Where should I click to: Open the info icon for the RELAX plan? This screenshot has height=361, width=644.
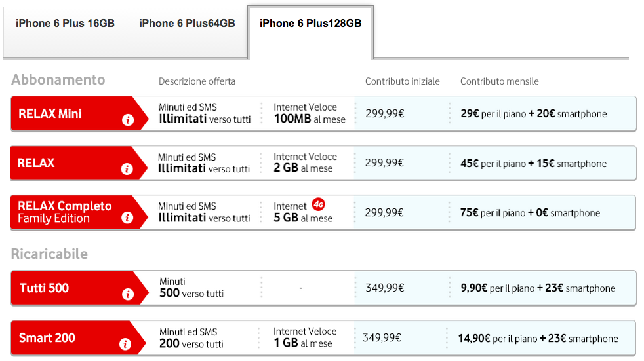127,169
